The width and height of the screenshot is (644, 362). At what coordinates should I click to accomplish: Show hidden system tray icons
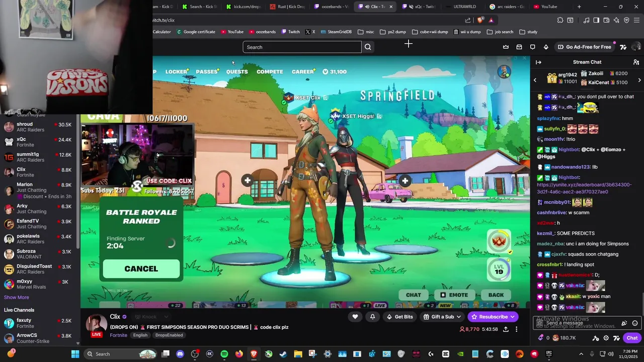pyautogui.click(x=581, y=354)
